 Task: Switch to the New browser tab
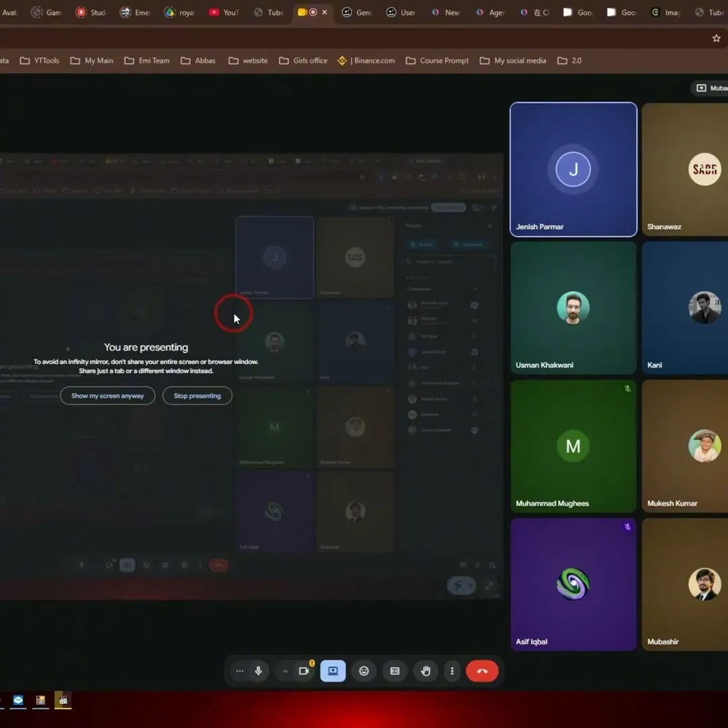(x=446, y=13)
